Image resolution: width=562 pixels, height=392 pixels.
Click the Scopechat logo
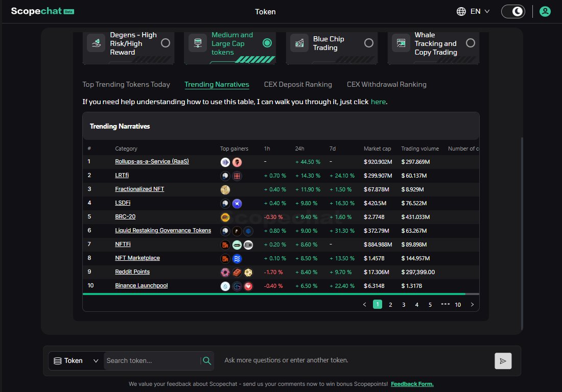(42, 11)
